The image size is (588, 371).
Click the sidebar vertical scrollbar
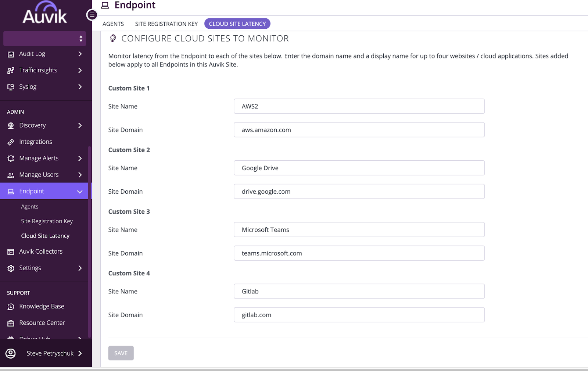[x=89, y=243]
